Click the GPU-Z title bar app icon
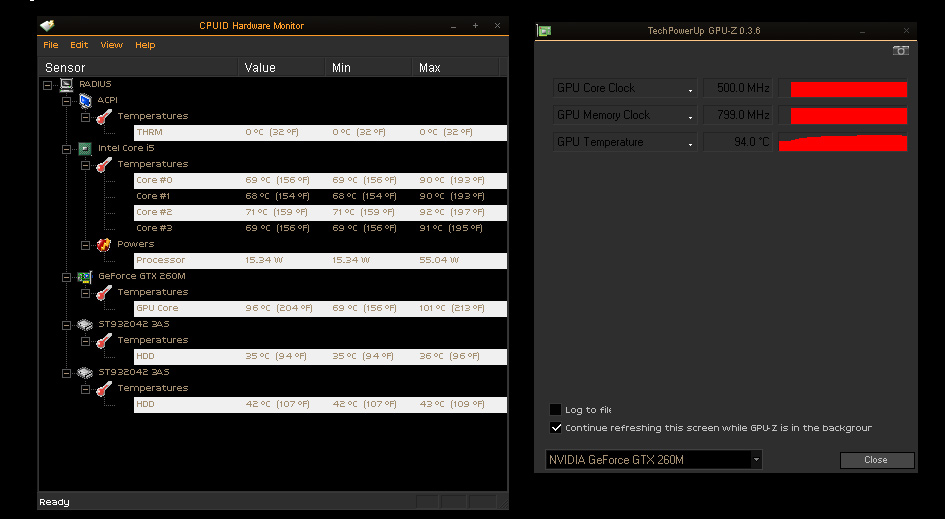The width and height of the screenshot is (945, 519). 544,31
